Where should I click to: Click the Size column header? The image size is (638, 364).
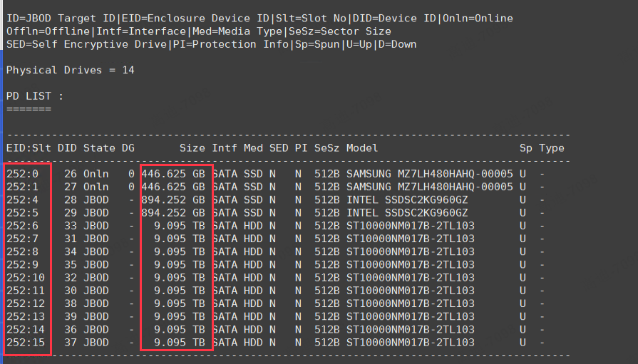point(192,148)
